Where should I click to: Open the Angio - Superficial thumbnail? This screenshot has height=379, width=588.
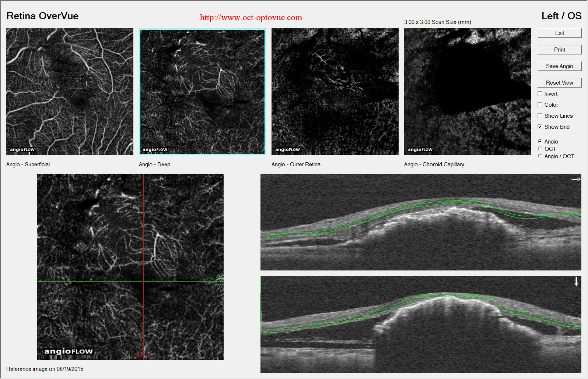70,92
